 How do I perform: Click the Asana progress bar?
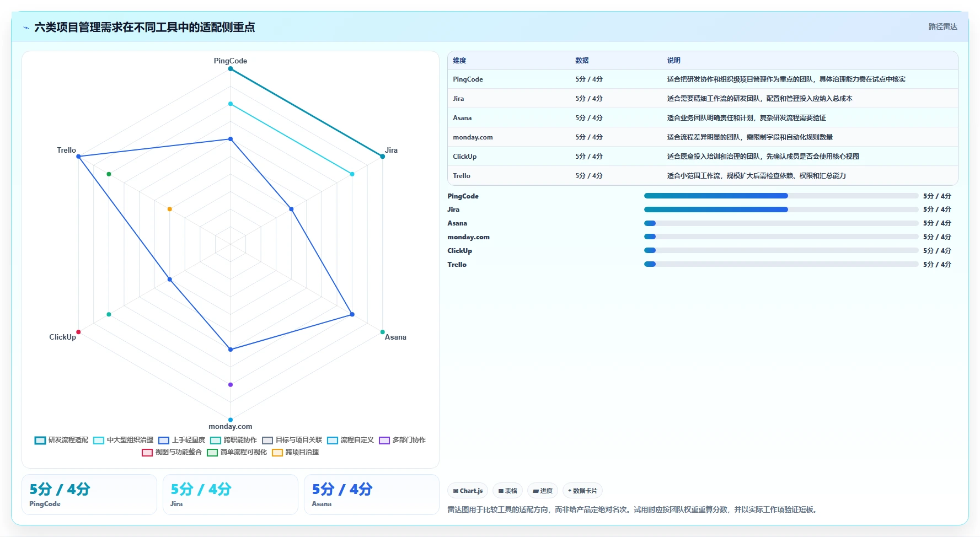(781, 223)
